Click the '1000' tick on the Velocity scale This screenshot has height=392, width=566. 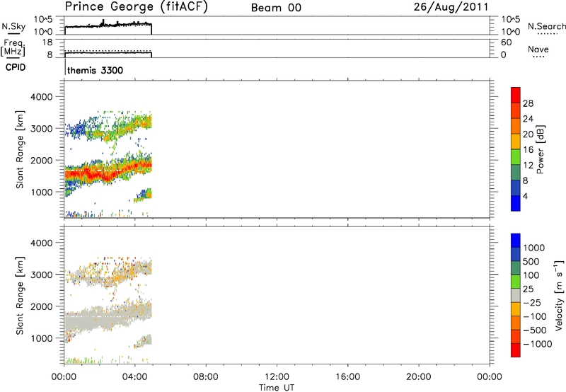533,248
